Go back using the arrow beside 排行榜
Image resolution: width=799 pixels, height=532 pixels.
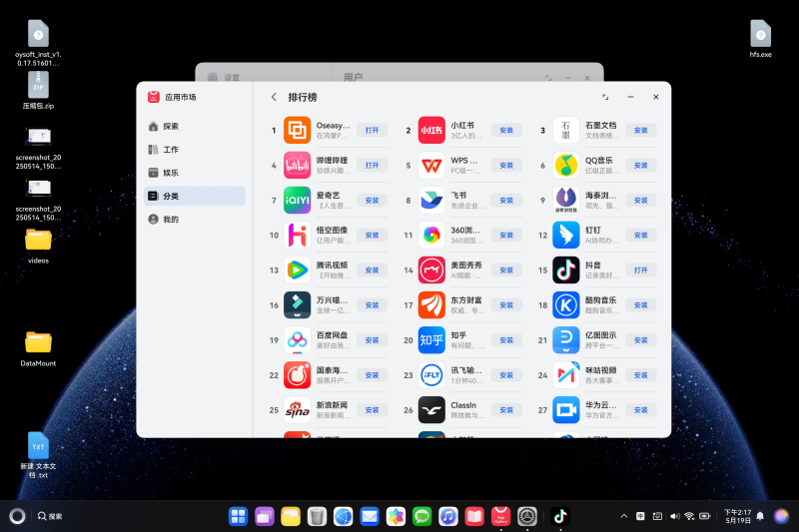click(x=274, y=97)
